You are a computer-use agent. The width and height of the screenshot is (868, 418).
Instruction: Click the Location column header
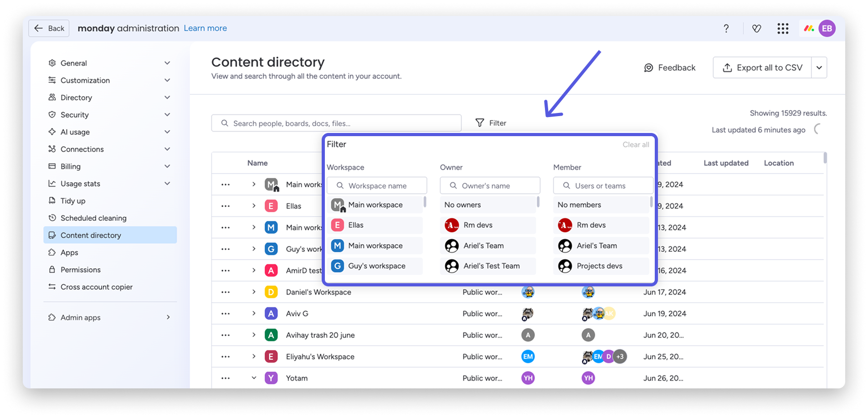pos(779,163)
